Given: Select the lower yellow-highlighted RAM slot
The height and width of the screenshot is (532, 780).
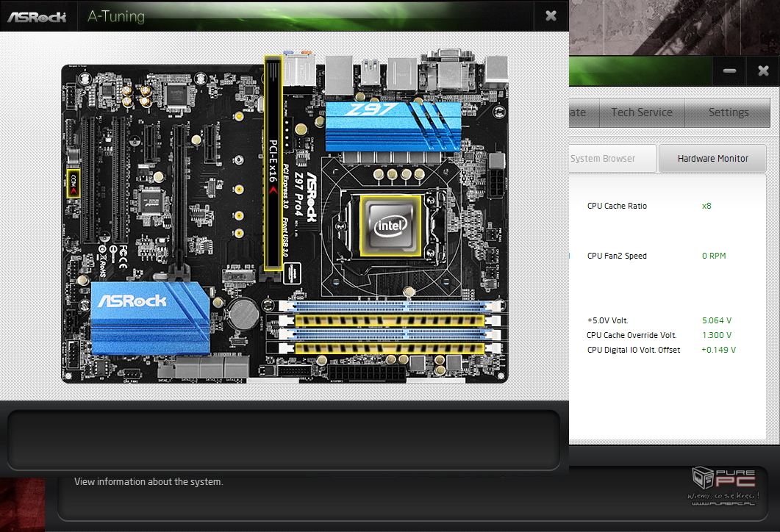Looking at the screenshot, I should click(x=390, y=348).
